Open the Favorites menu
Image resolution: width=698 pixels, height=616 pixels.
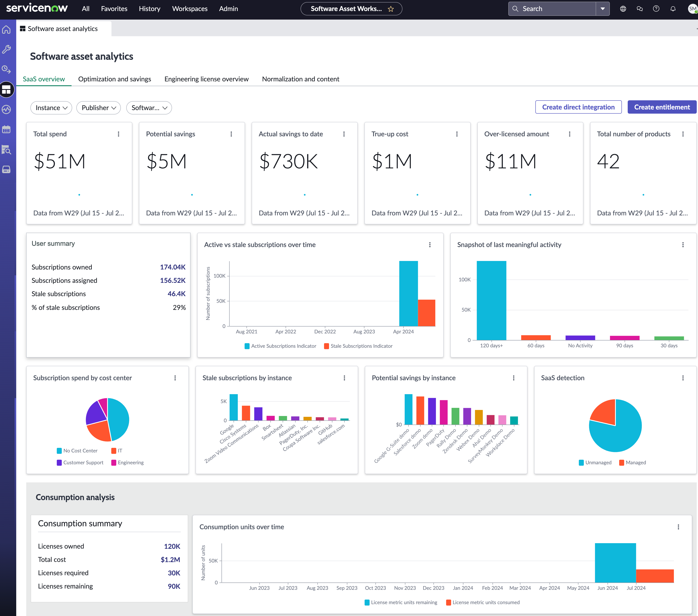point(114,9)
